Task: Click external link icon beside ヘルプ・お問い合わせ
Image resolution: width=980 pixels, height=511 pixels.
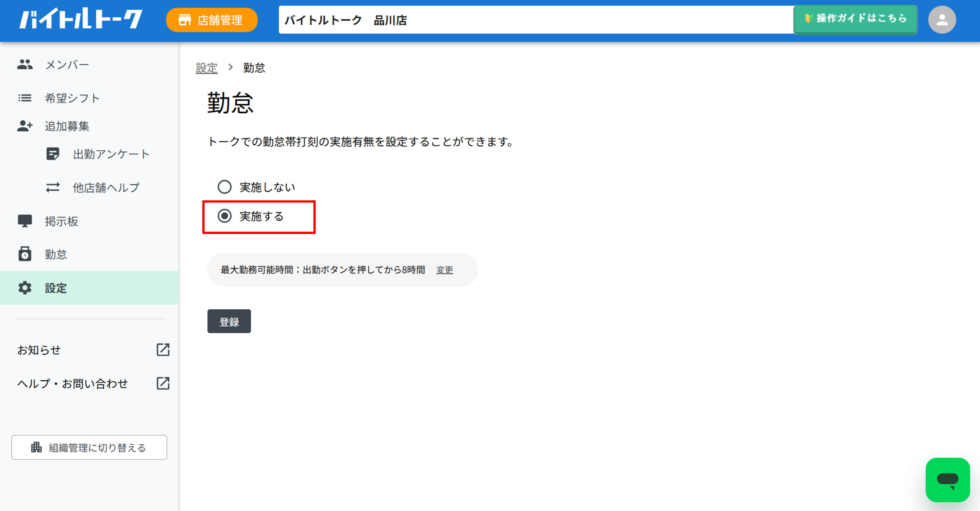Action: (x=163, y=383)
